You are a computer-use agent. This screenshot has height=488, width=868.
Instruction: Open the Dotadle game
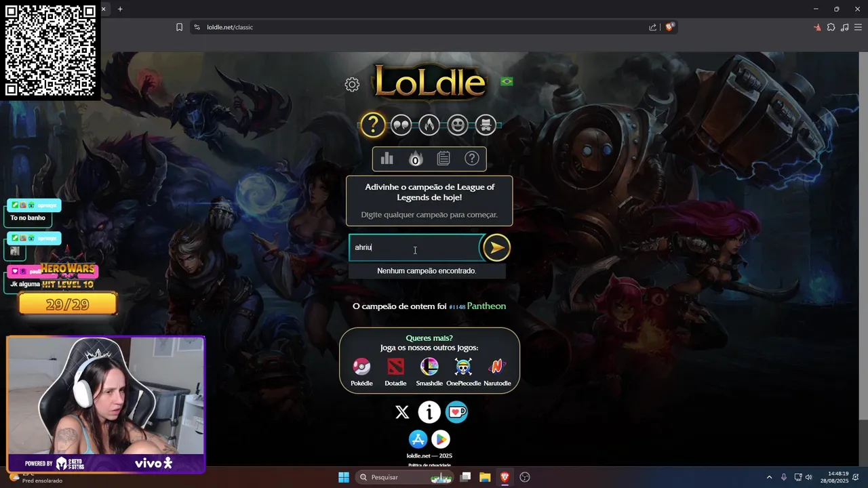tap(395, 371)
